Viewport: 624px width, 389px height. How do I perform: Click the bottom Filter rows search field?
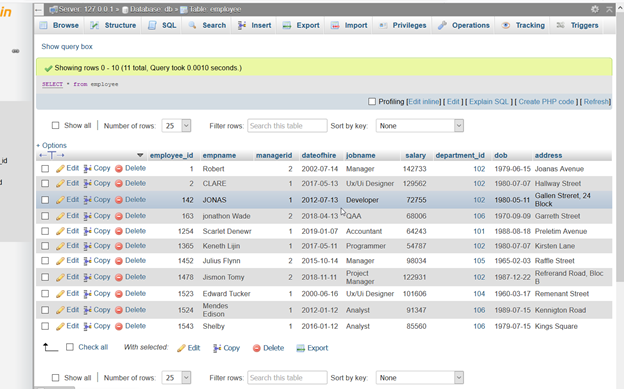pos(287,377)
